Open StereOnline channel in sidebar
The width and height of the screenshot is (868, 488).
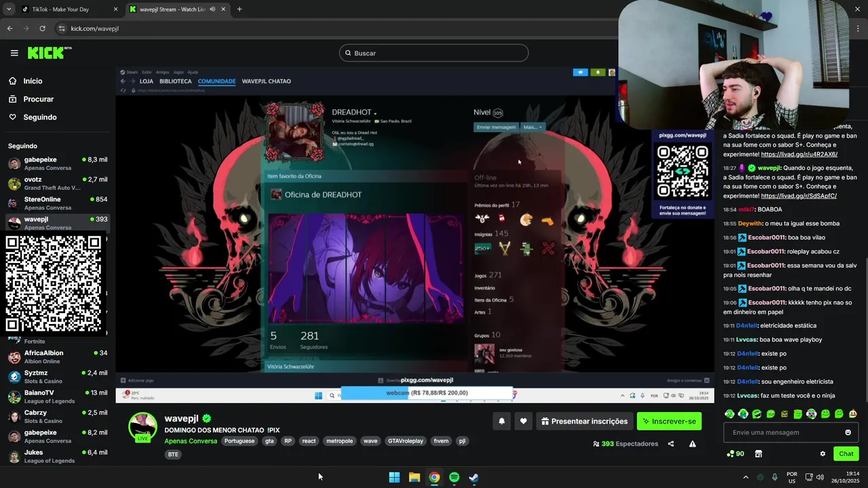tap(57, 203)
